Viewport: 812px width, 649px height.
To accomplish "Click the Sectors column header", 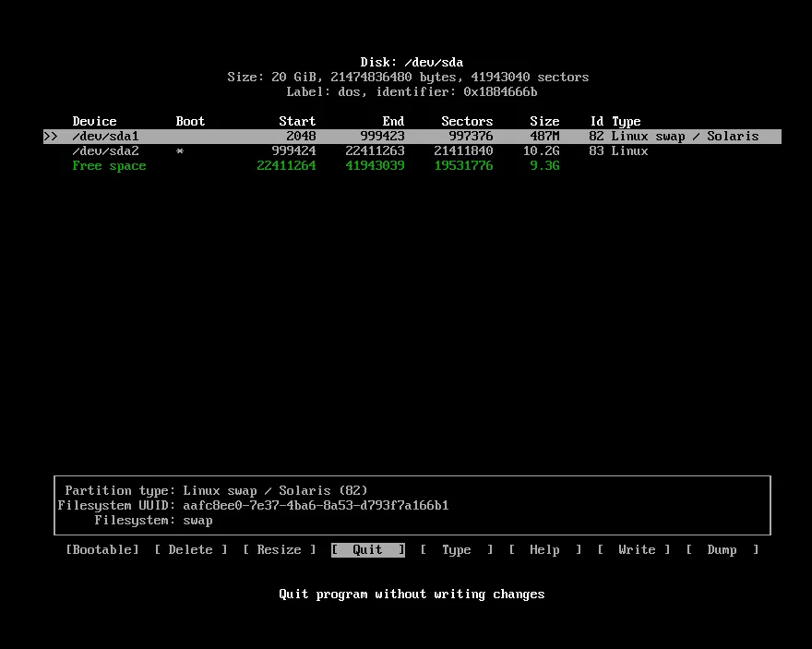I will coord(467,121).
